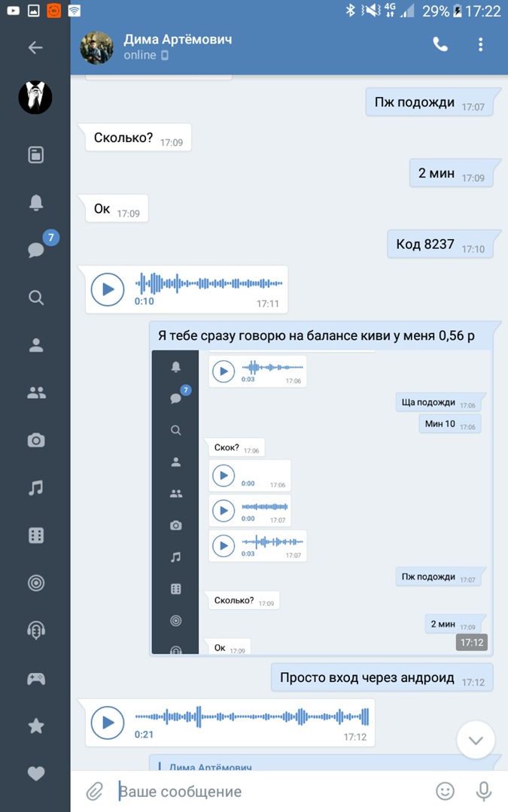Seek within the 0:21 voice message waveform
This screenshot has width=508, height=812.
[x=252, y=717]
